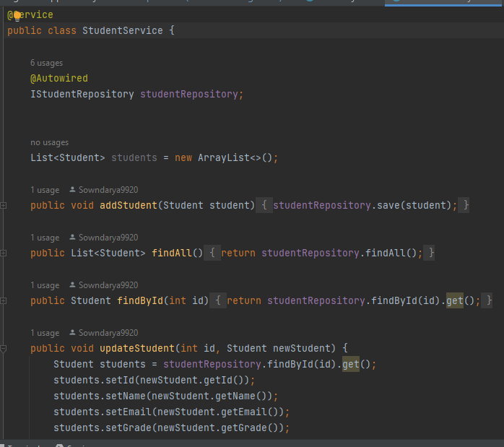Open the '1 usage' hint above addStudent
Viewport: 504px width, 447px height.
click(x=45, y=190)
